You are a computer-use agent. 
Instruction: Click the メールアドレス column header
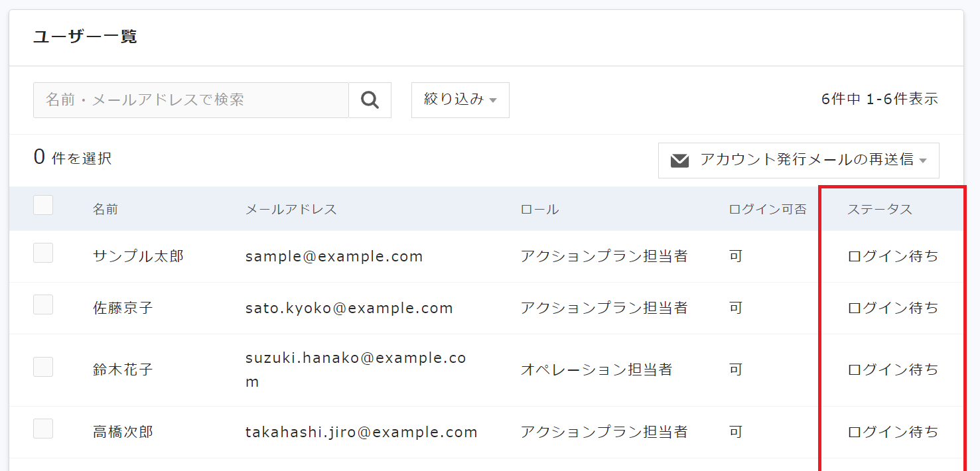[x=291, y=210]
